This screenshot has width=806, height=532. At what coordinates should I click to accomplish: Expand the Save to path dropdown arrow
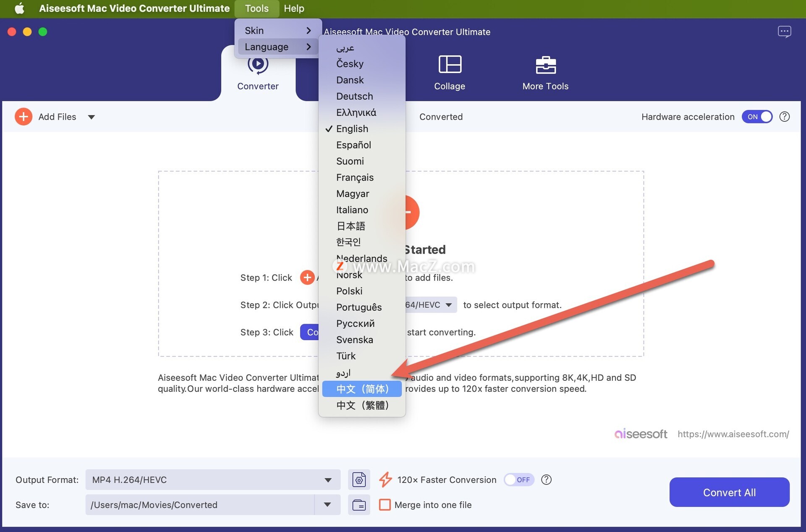(327, 505)
